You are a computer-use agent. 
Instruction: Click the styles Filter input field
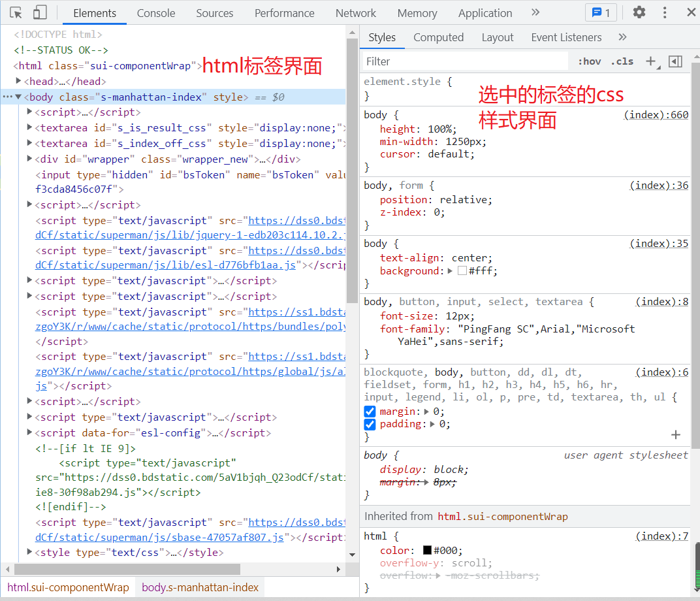465,61
